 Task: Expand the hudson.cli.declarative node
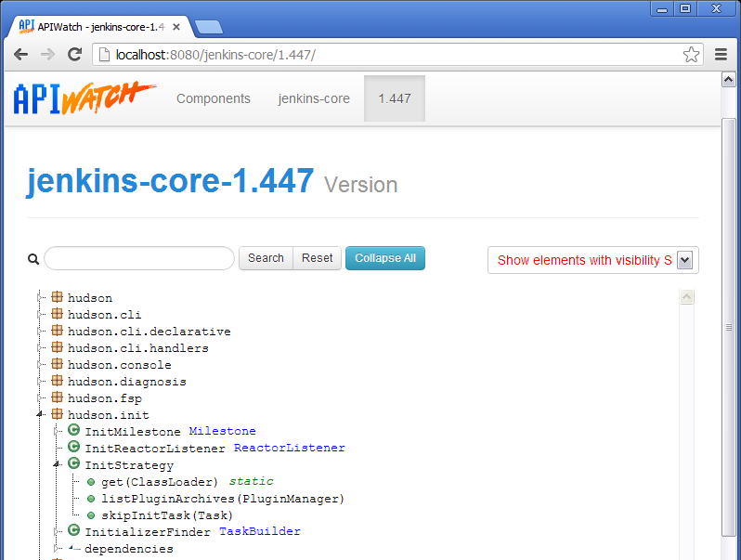(x=39, y=332)
